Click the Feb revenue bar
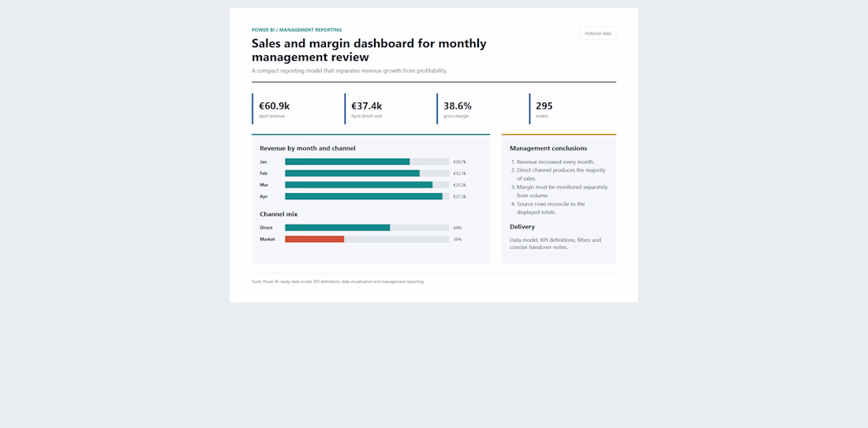The image size is (868, 428). [352, 173]
